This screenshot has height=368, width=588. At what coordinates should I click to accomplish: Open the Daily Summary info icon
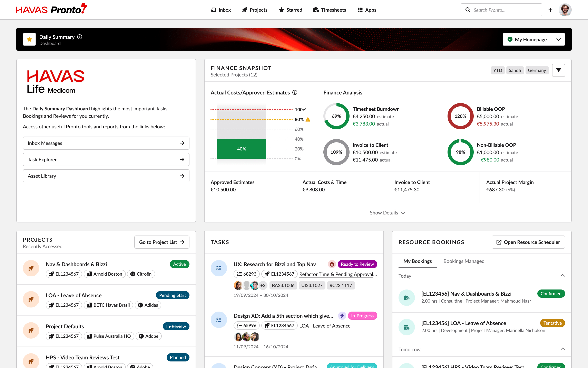point(80,37)
